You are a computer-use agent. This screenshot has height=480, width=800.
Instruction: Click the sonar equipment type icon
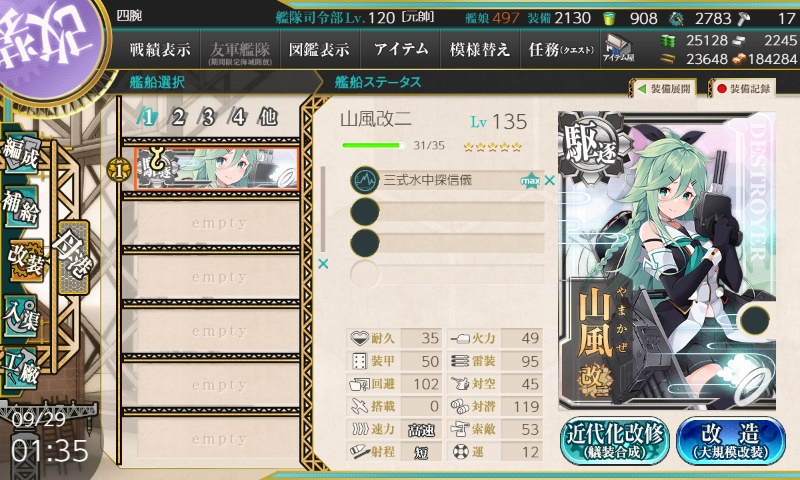click(365, 180)
